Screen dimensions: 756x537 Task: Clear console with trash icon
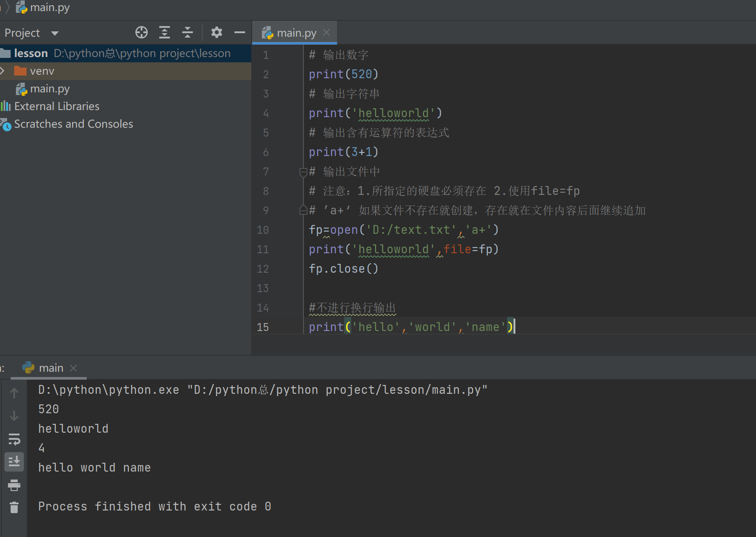pos(14,507)
